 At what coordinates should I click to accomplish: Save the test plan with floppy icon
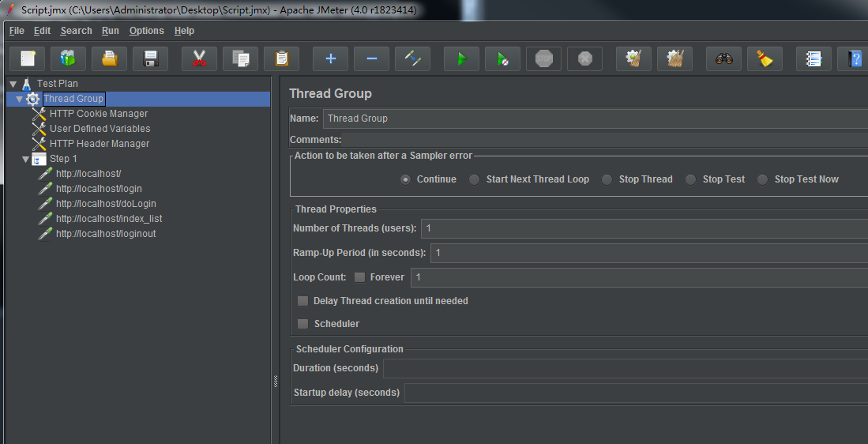[x=151, y=58]
